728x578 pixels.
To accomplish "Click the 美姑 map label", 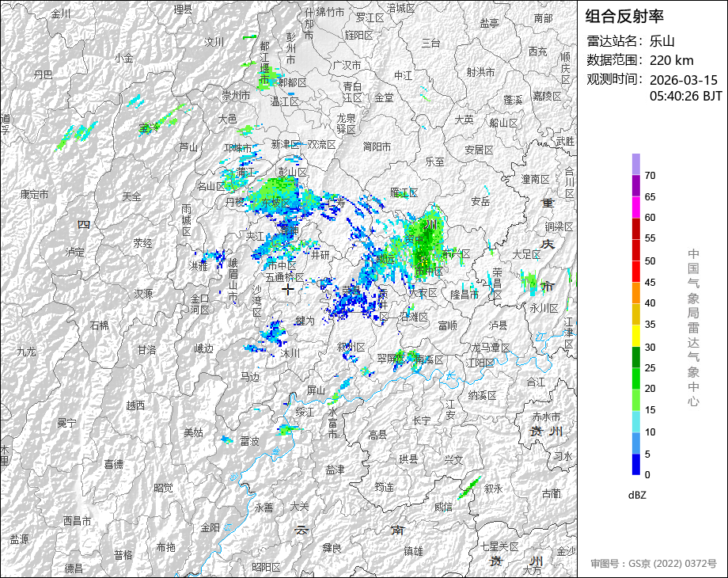I will [193, 432].
